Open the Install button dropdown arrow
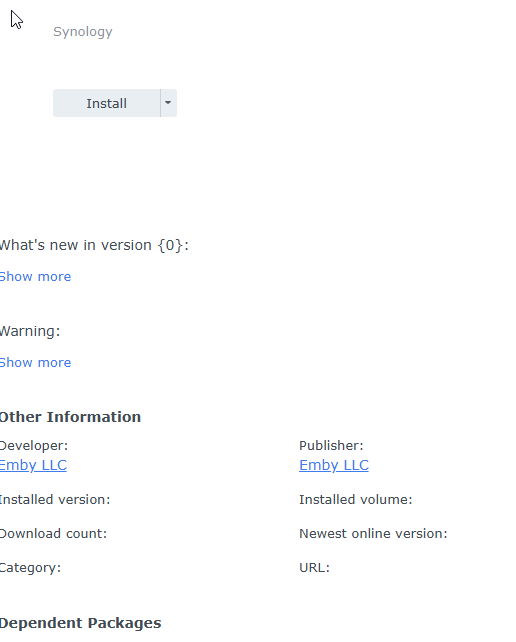The width and height of the screenshot is (516, 642). click(168, 103)
